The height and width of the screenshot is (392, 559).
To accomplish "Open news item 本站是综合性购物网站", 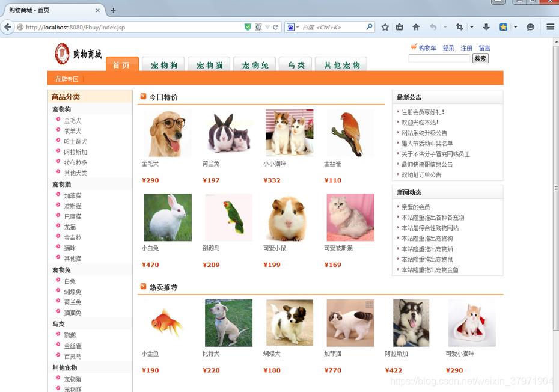I will (430, 228).
